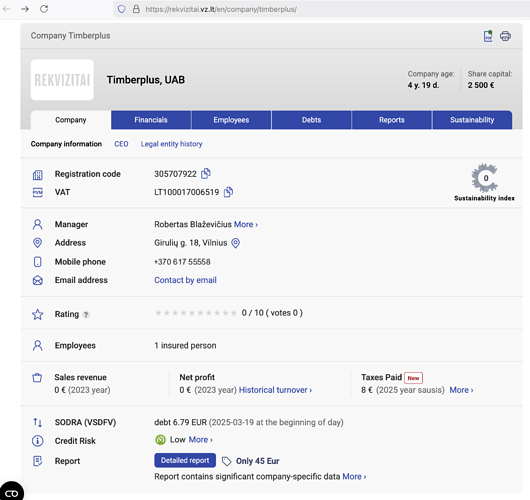Screen dimensions: 530x500
Task: Open Legal entity history link
Action: click(171, 144)
